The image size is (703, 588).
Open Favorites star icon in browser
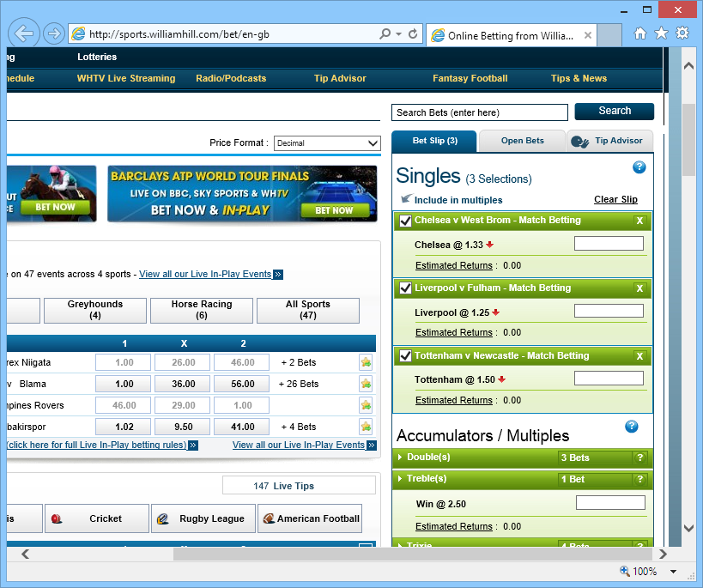pyautogui.click(x=661, y=33)
